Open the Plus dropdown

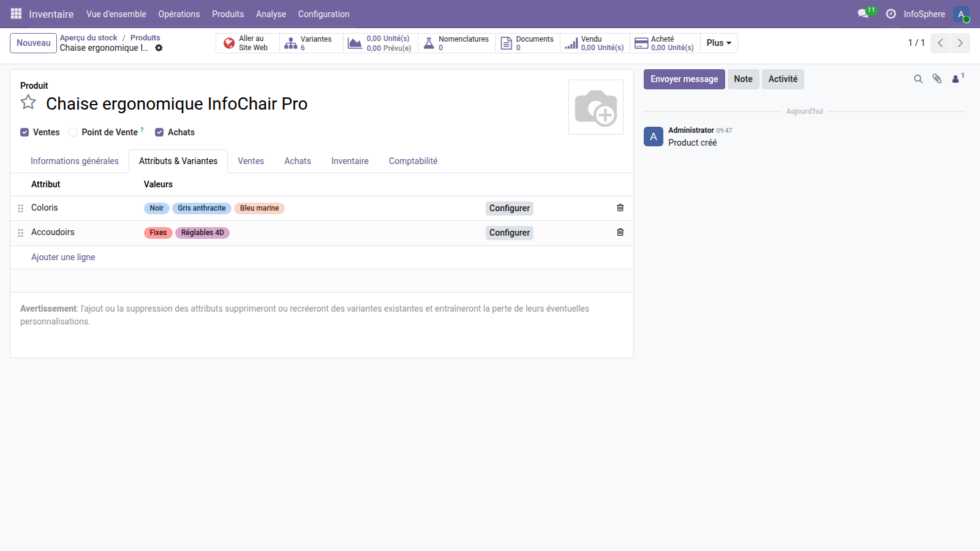point(718,43)
